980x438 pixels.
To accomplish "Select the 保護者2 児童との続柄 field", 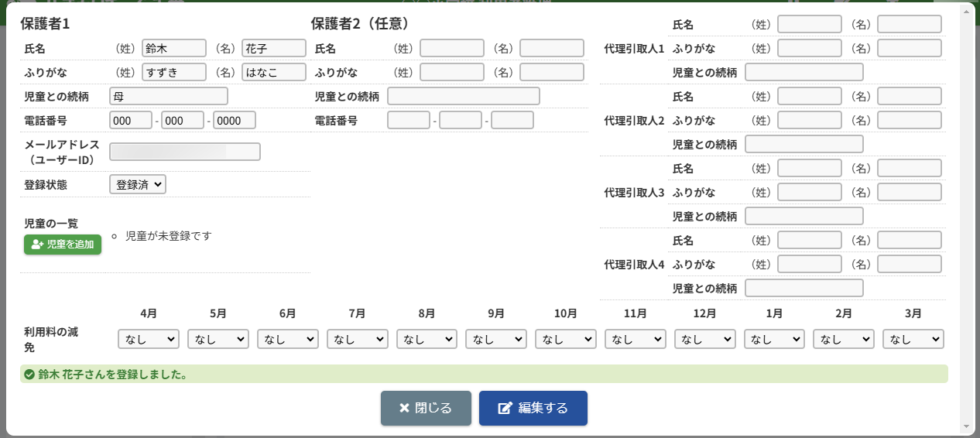I will point(463,96).
